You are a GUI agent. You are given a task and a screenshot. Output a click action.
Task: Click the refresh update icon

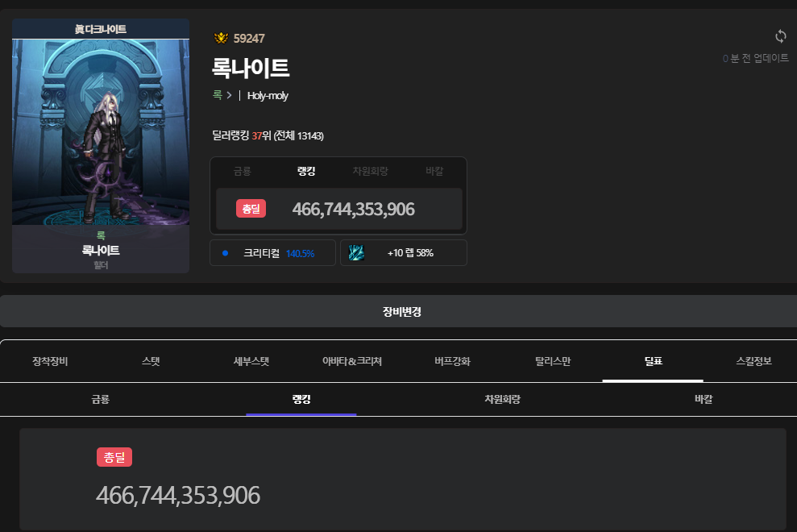click(x=780, y=36)
